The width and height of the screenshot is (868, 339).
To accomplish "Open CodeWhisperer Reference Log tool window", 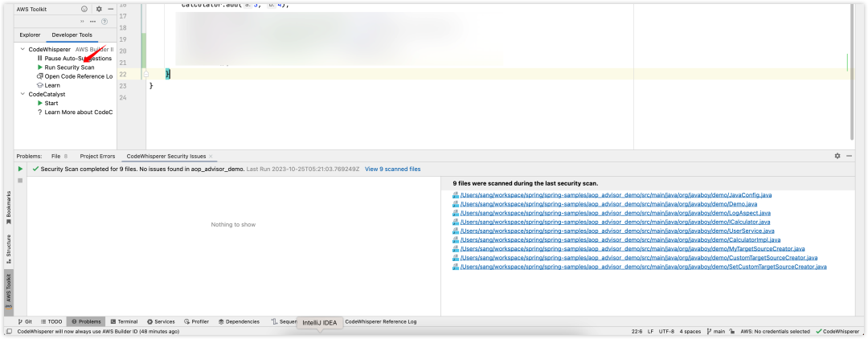I will (x=380, y=321).
